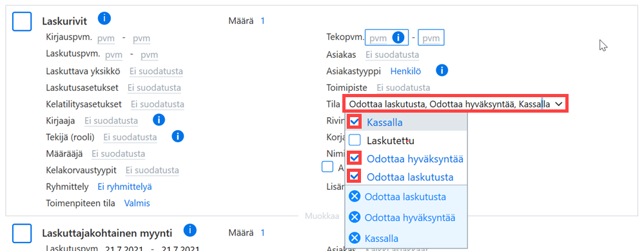
Task: Show info for Asiakastyyppi Henkilö
Action: 442,71
